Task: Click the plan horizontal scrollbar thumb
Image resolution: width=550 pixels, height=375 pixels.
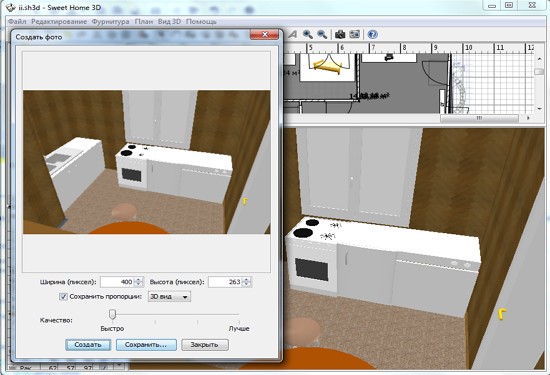Action: (479, 118)
